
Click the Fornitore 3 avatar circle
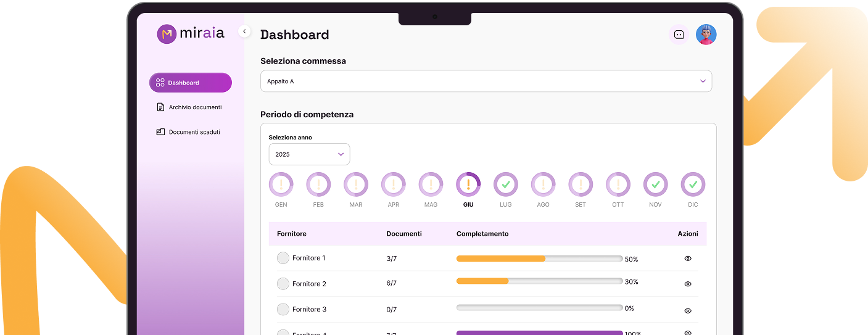click(283, 310)
